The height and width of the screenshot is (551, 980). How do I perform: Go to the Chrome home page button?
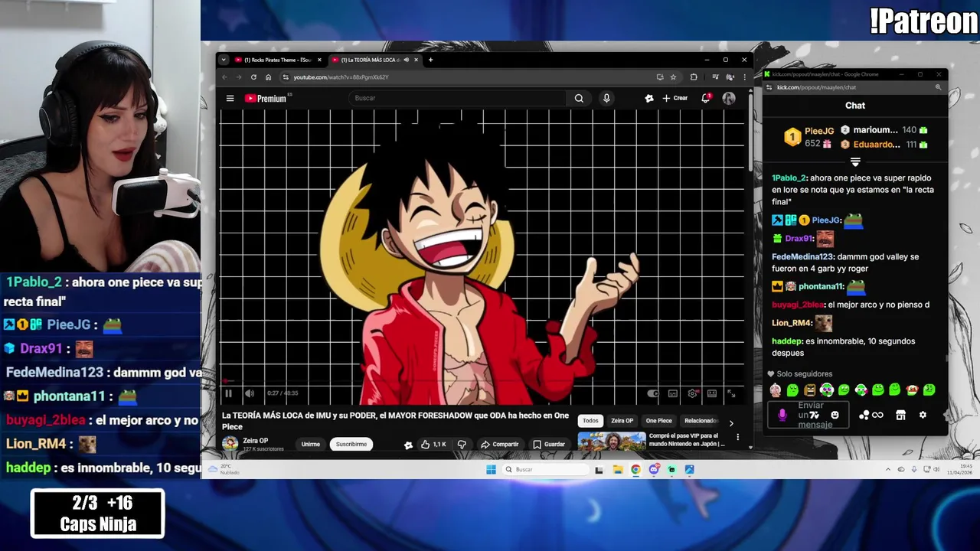click(268, 77)
